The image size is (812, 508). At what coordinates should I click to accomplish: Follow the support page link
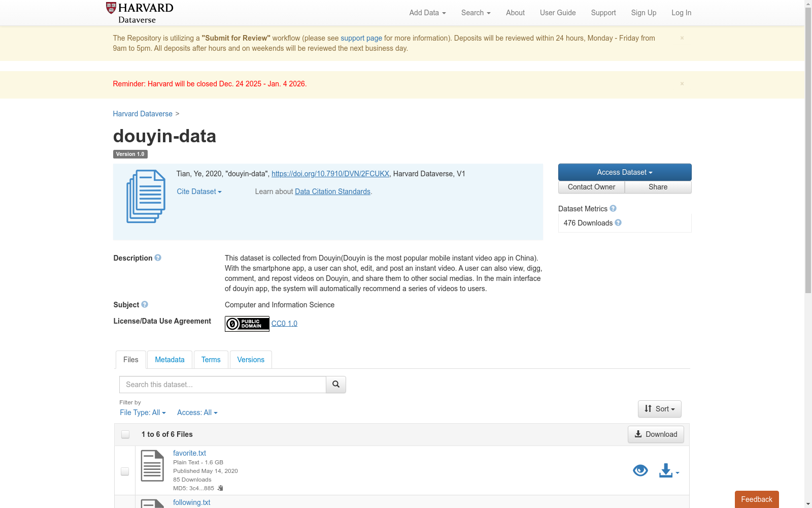click(x=361, y=38)
